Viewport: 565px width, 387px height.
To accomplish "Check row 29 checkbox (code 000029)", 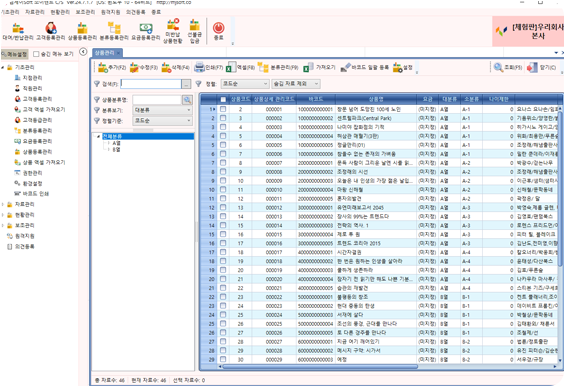I will click(x=223, y=359).
